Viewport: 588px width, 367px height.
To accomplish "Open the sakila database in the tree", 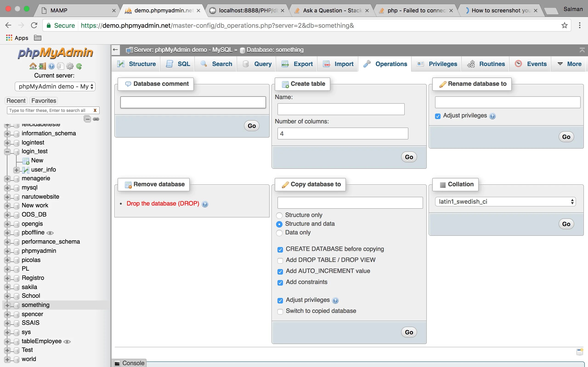I will click(29, 287).
